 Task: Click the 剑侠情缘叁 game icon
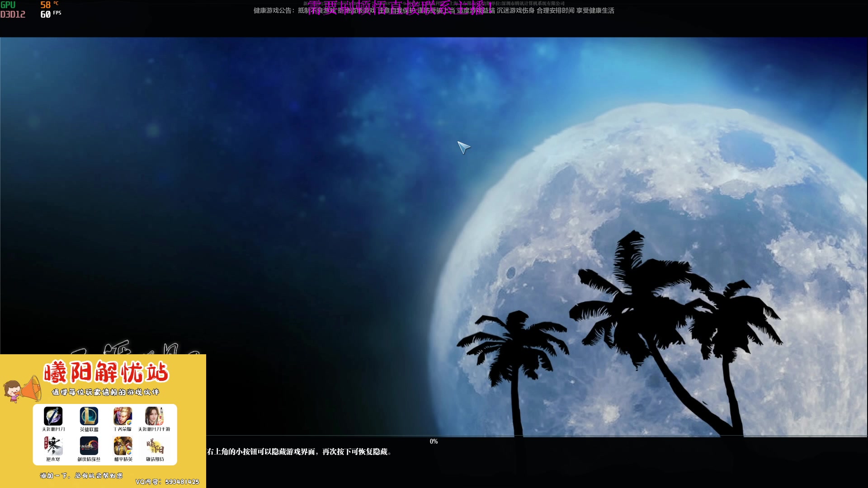tap(89, 446)
